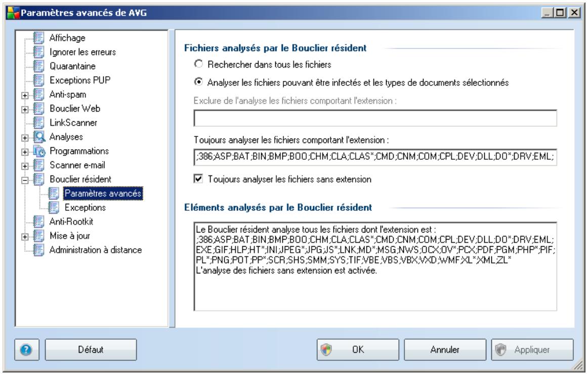Click the LinkScanner page icon
This screenshot has height=374, width=588.
pos(38,122)
